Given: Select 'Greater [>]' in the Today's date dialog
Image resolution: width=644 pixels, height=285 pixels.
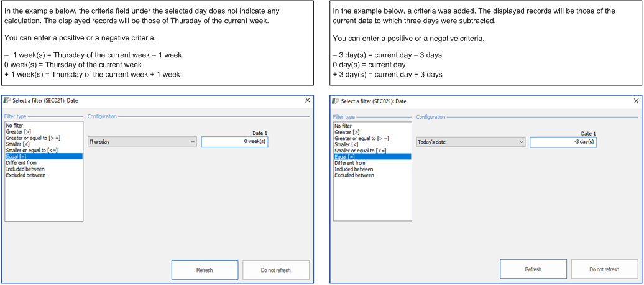Looking at the screenshot, I should pos(372,132).
